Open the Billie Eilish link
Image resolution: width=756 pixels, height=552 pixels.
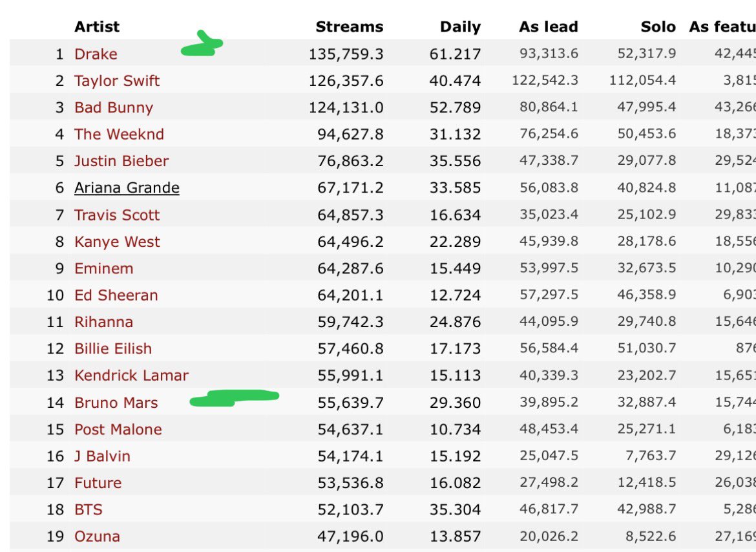[x=113, y=348]
